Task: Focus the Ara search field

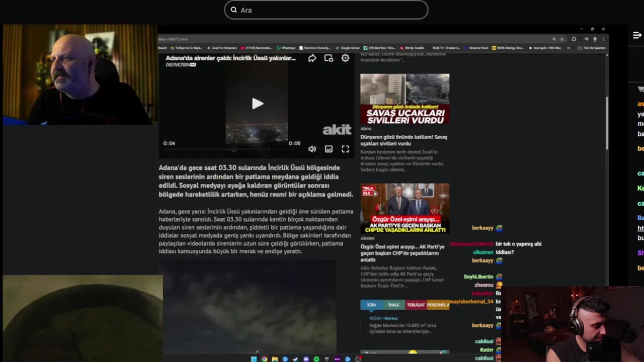Action: click(x=326, y=10)
